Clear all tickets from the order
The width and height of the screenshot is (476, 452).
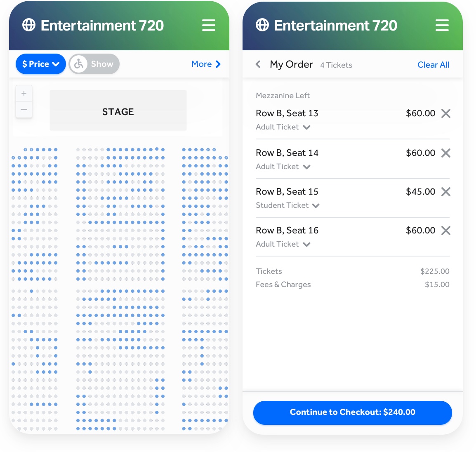(x=433, y=65)
